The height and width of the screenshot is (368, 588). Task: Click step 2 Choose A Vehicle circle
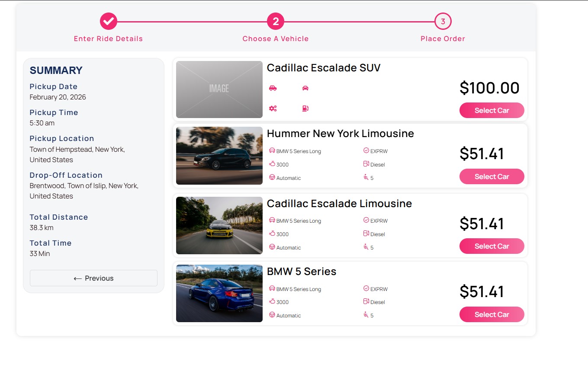[x=276, y=21]
